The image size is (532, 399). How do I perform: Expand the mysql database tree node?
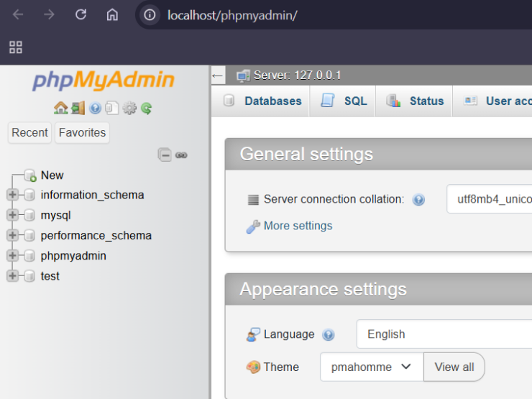click(12, 215)
